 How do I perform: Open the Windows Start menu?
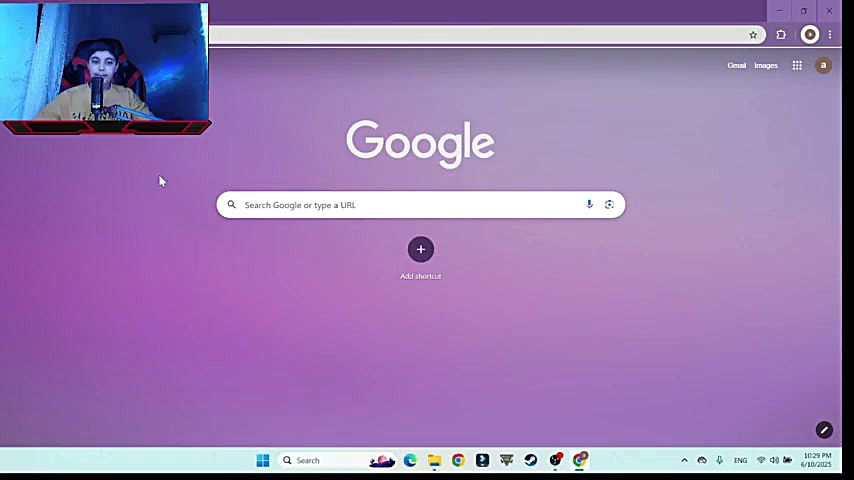point(263,460)
